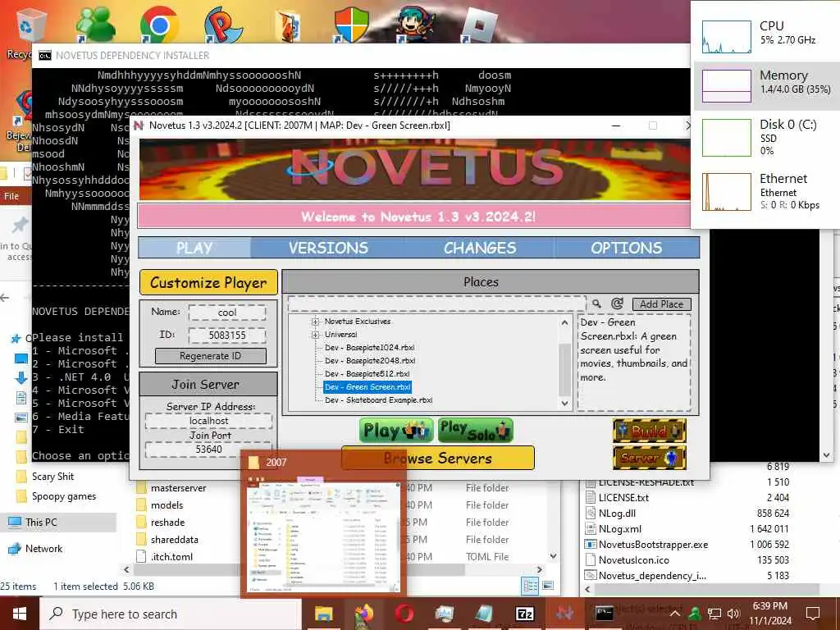This screenshot has height=630, width=840.
Task: Click the Add Place button
Action: coord(662,304)
